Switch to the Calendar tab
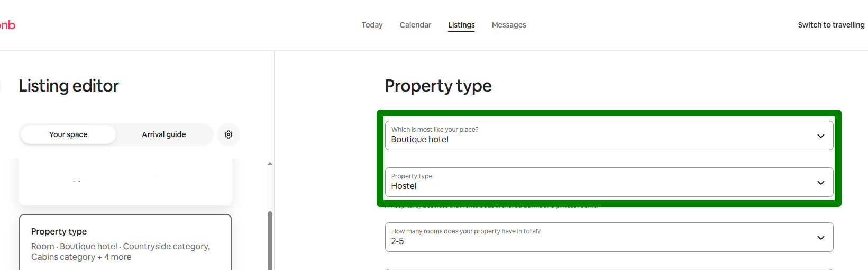Screen dimensions: 868x270 (x=415, y=25)
